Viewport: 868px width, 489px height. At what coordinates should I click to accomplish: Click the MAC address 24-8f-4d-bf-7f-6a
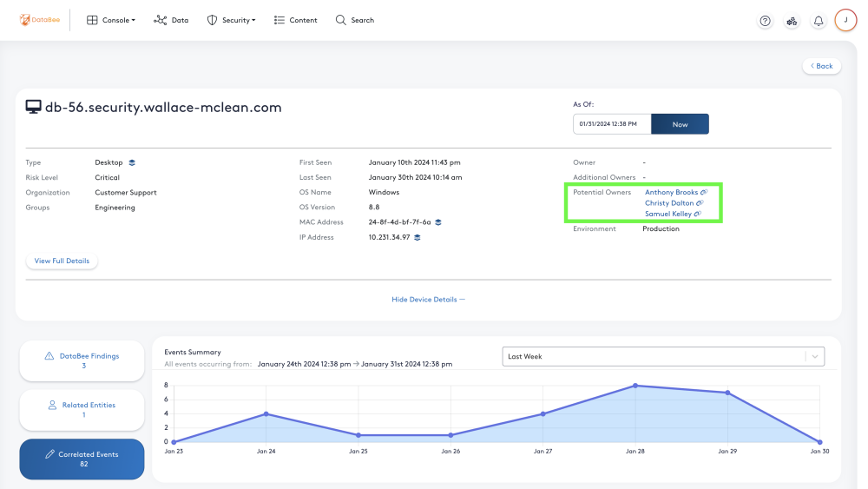(x=399, y=222)
